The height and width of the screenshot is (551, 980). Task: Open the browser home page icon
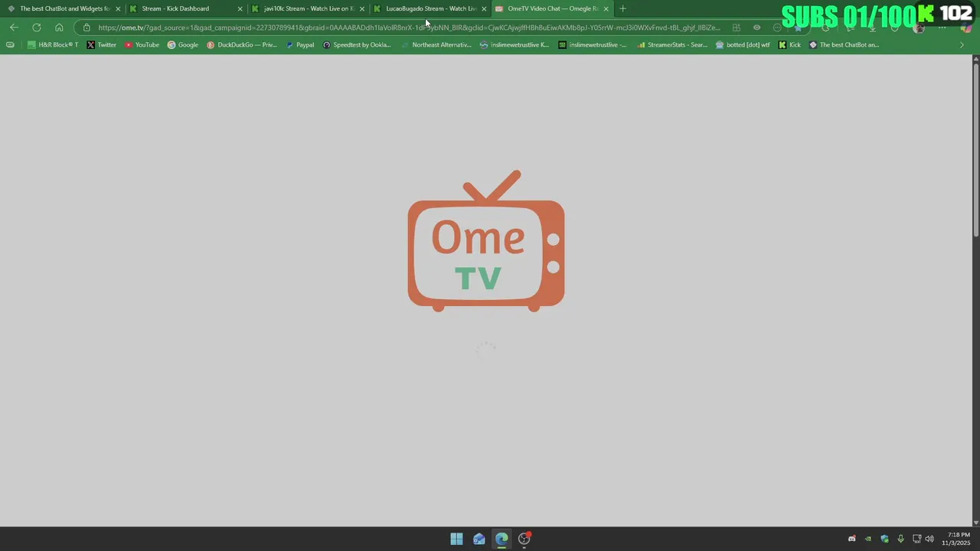59,28
